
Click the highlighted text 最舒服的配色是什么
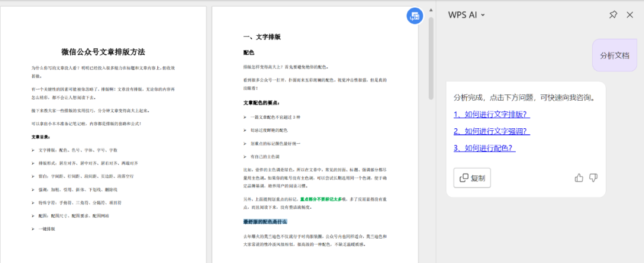point(265,222)
